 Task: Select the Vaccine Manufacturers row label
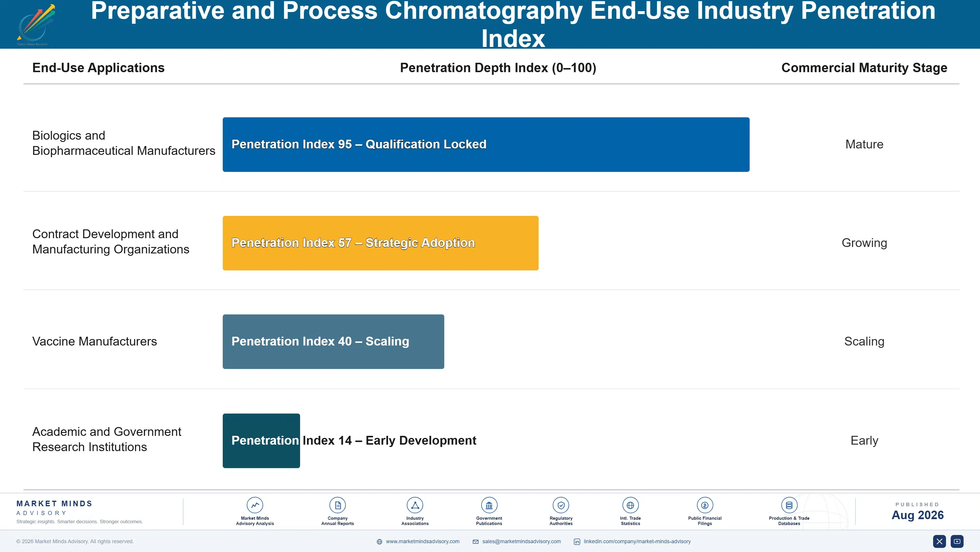(x=94, y=341)
